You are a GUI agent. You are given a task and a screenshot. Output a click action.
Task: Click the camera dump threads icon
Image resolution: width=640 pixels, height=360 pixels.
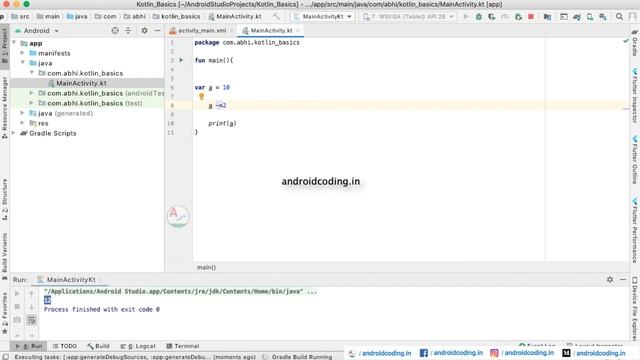tap(17, 320)
